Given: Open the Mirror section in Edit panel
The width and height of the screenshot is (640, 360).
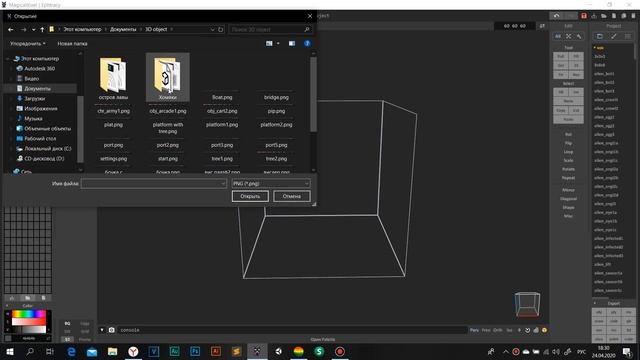Looking at the screenshot, I should tap(568, 190).
